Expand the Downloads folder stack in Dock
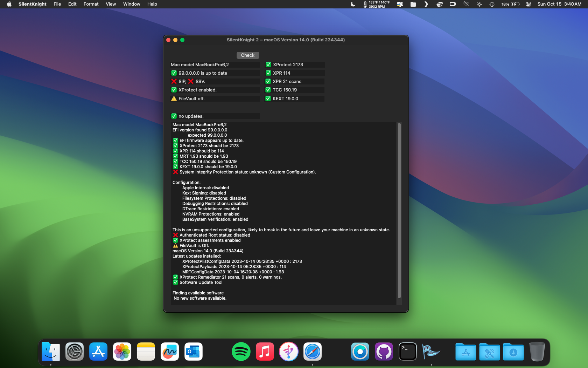The image size is (588, 368). coord(513,352)
